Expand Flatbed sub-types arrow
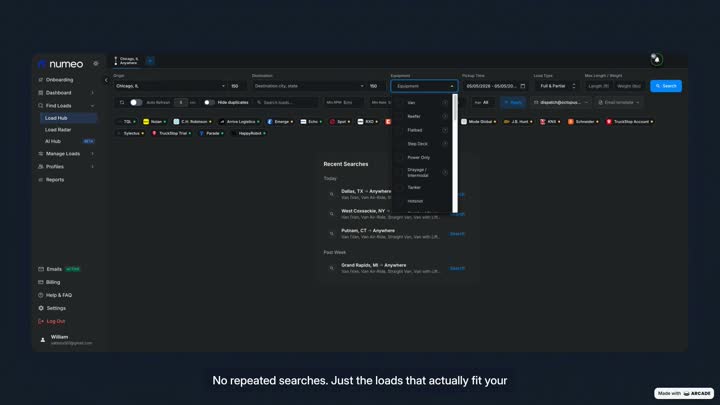The height and width of the screenshot is (405, 720). coord(445,130)
